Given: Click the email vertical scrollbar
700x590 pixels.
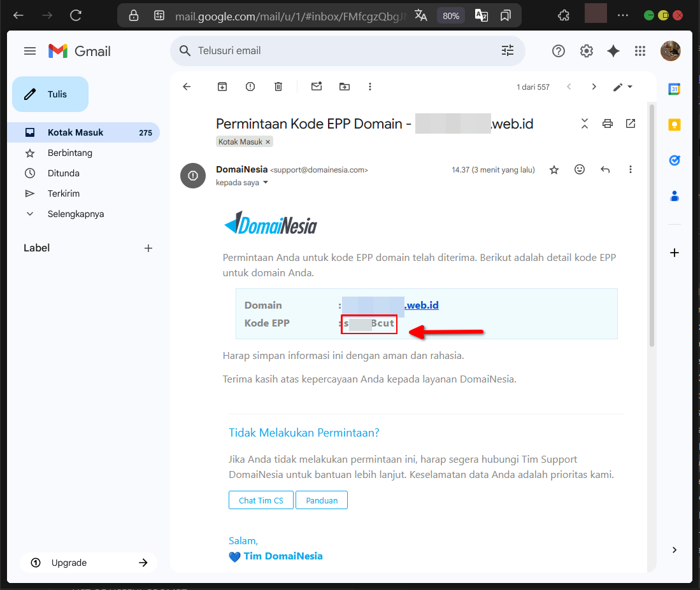Looking at the screenshot, I should coord(652,225).
